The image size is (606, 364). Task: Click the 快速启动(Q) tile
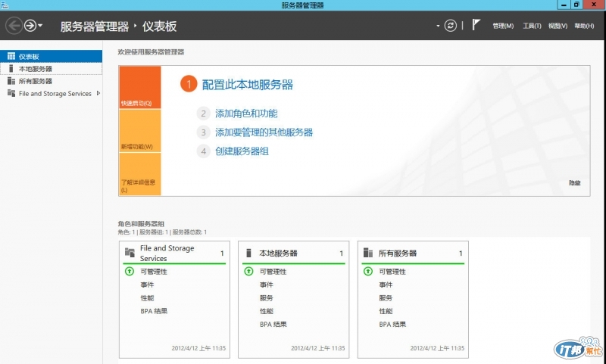pos(139,87)
